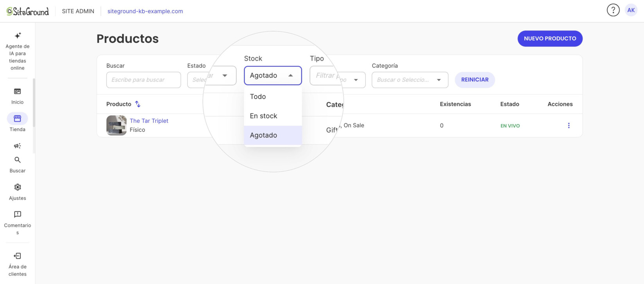Sort by Producto column arrows
Image resolution: width=644 pixels, height=284 pixels.
point(138,104)
